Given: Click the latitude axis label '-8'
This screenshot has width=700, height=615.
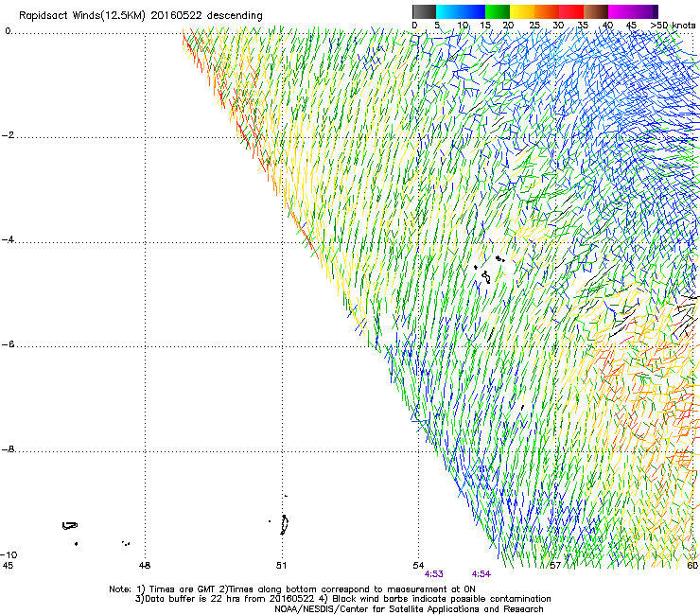Looking at the screenshot, I should pyautogui.click(x=8, y=449).
